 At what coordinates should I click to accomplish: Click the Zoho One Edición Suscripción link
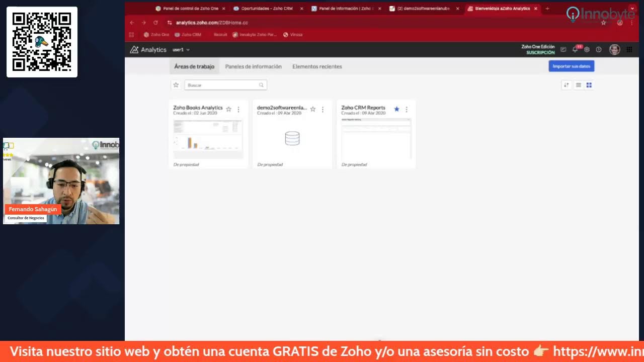538,49
